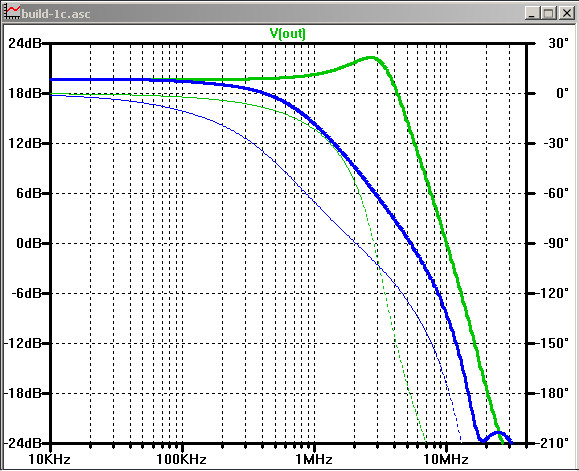The height and width of the screenshot is (471, 579).
Task: Click the 18dB left axis label
Action: (x=25, y=93)
